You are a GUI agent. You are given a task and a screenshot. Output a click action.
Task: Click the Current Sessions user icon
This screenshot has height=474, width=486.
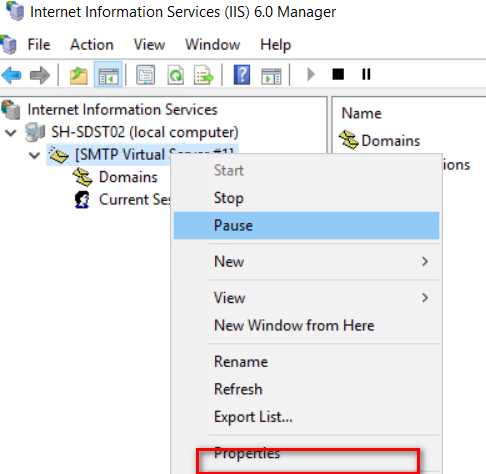click(82, 199)
